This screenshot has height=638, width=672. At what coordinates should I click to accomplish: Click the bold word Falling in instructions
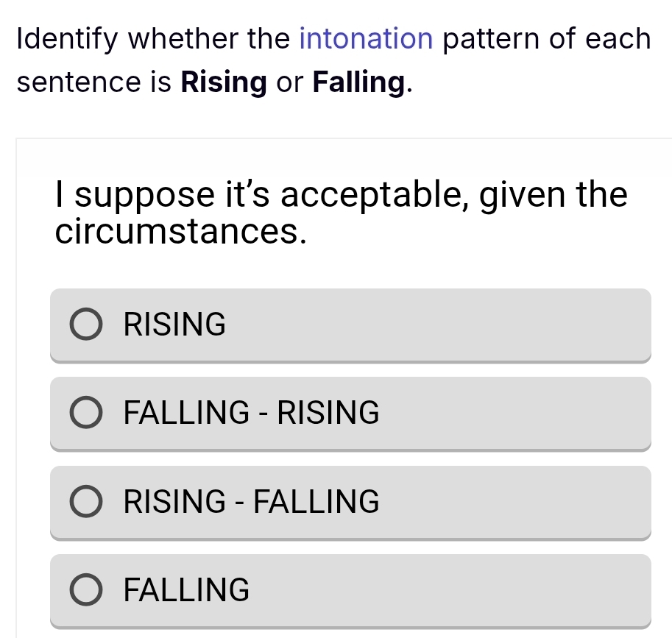[358, 82]
